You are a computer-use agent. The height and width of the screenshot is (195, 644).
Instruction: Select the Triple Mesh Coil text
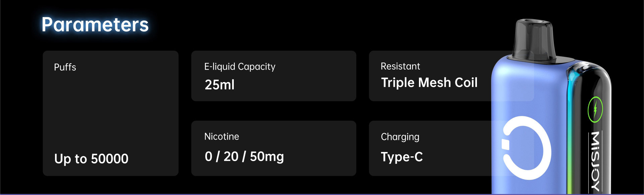pyautogui.click(x=429, y=83)
